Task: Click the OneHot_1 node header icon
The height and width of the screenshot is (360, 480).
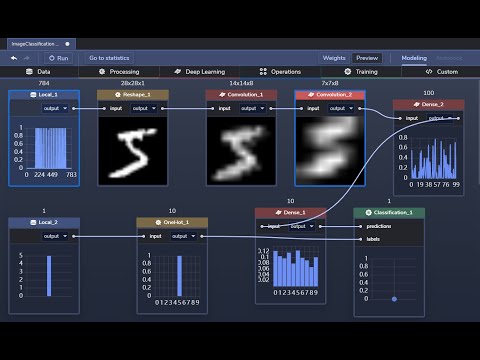Action: (x=158, y=222)
